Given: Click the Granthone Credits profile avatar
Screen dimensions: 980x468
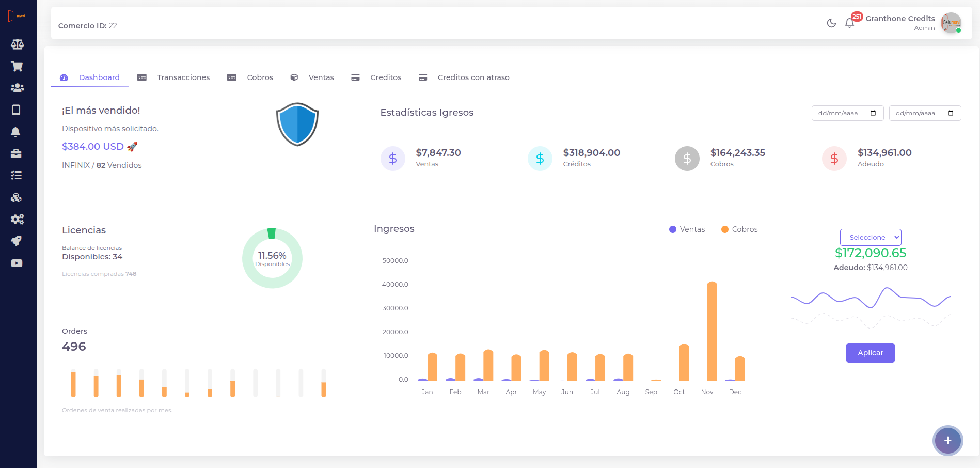Looking at the screenshot, I should tap(951, 23).
